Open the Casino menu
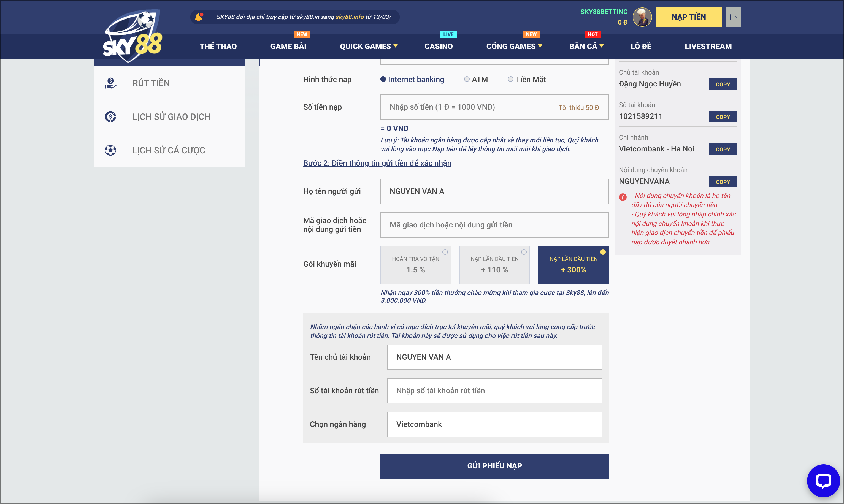Image resolution: width=844 pixels, height=504 pixels. (439, 46)
